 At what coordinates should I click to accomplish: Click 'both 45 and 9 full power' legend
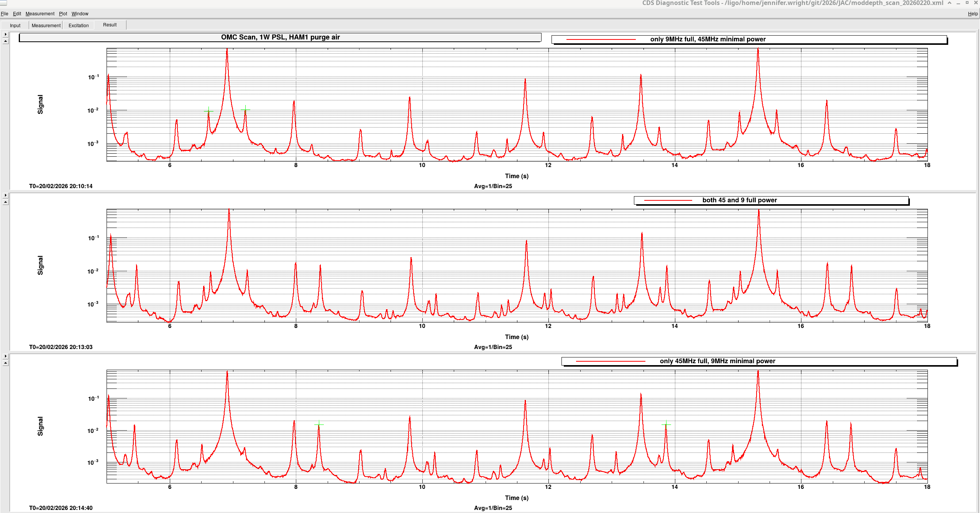(x=739, y=200)
